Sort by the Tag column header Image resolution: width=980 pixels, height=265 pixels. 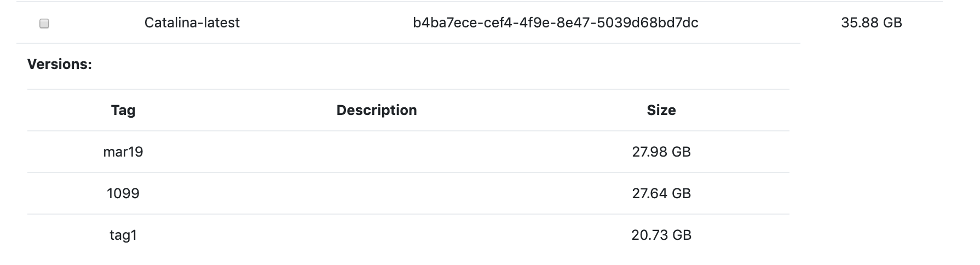pos(123,110)
